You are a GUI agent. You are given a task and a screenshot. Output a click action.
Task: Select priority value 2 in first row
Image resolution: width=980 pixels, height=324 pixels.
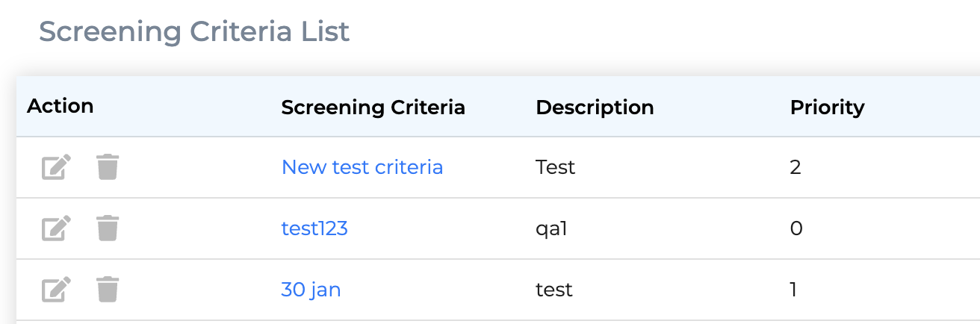[x=796, y=167]
